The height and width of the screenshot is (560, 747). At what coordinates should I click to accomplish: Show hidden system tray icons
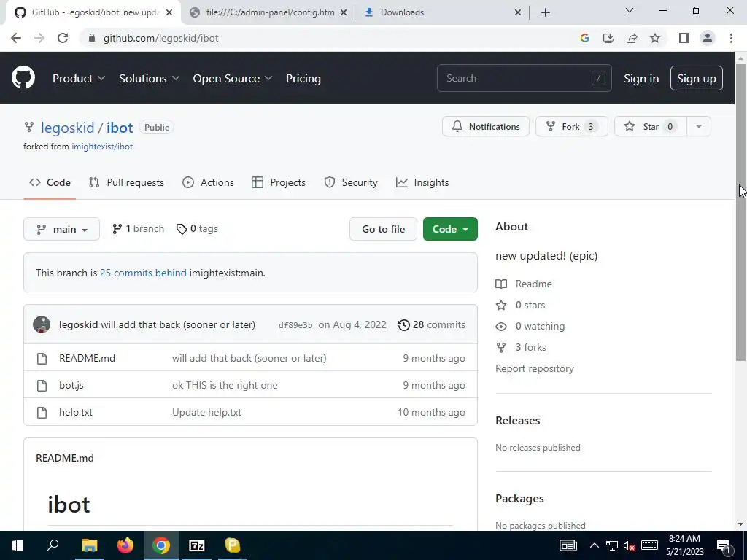click(594, 545)
